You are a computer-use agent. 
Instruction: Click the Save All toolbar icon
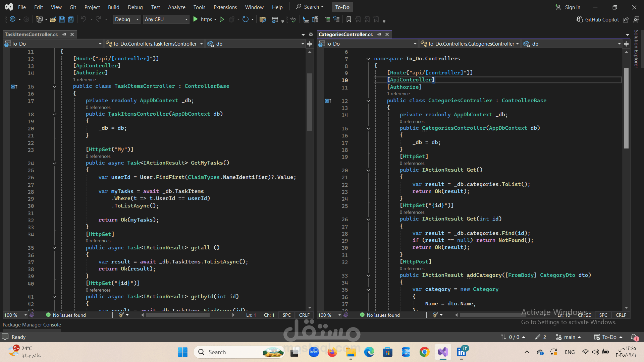(71, 19)
